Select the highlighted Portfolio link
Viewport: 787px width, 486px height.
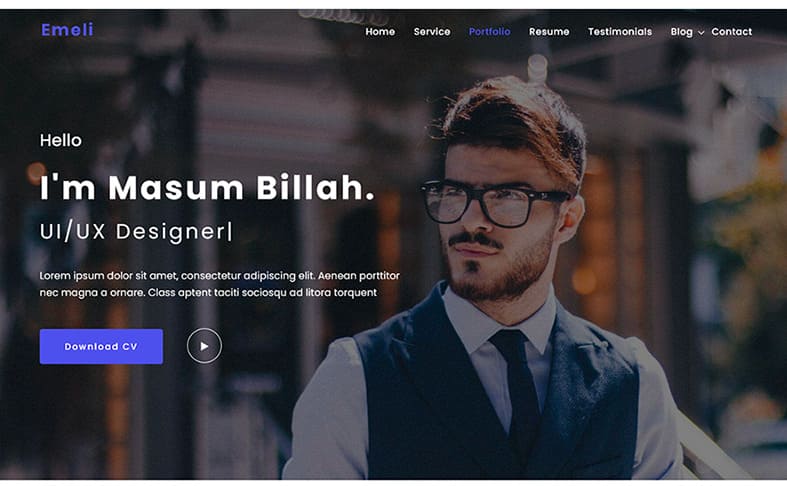[x=489, y=32]
